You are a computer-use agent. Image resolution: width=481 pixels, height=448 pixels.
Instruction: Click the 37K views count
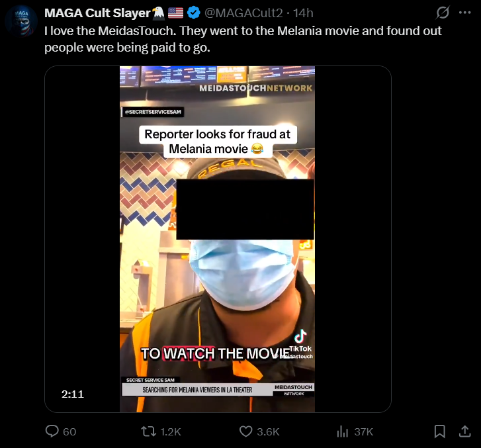(x=363, y=431)
